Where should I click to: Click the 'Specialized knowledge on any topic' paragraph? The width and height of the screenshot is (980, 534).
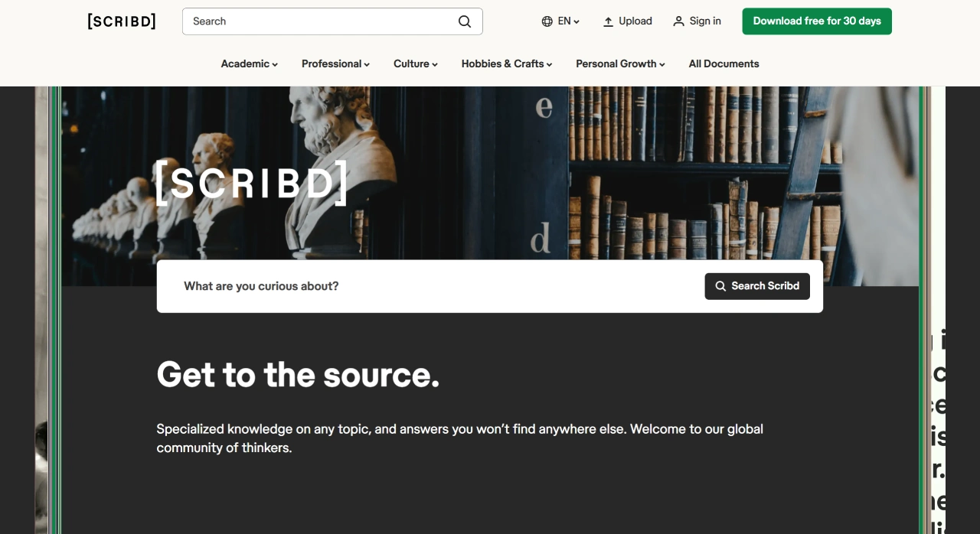coord(459,438)
